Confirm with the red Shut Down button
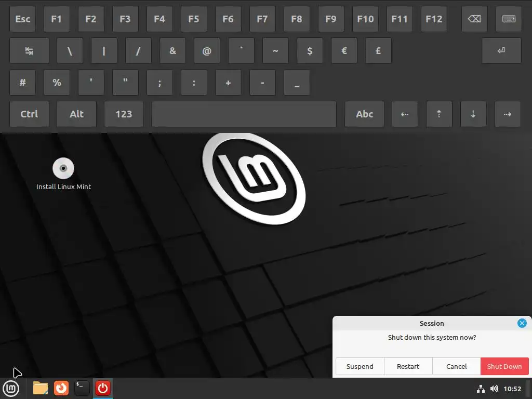 [504, 366]
